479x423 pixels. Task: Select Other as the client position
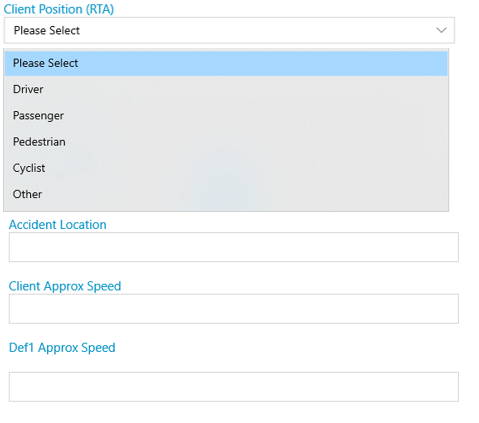click(x=226, y=194)
